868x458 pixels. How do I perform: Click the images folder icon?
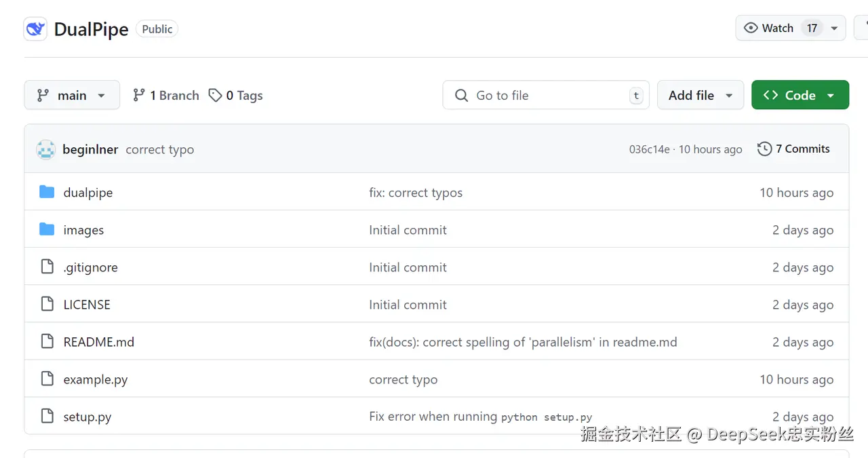47,229
